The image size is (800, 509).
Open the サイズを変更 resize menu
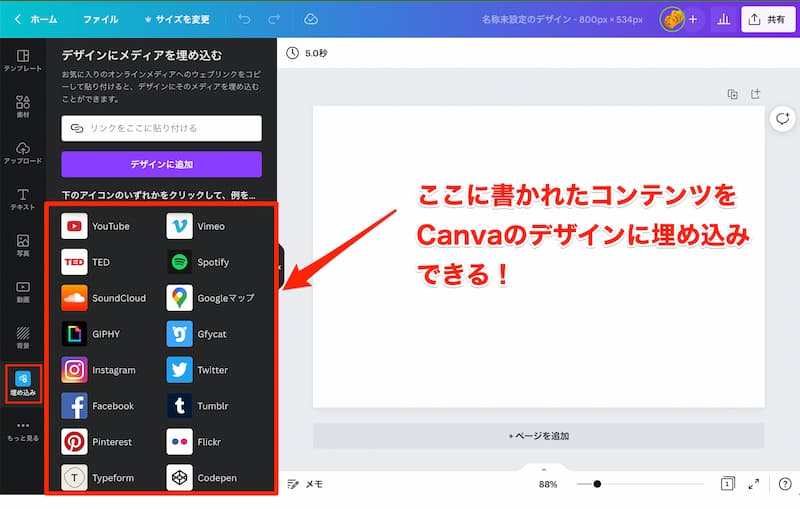[x=177, y=19]
